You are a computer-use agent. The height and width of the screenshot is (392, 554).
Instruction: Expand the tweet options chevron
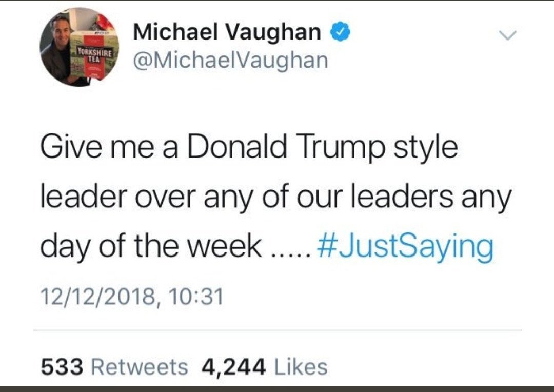[x=508, y=35]
